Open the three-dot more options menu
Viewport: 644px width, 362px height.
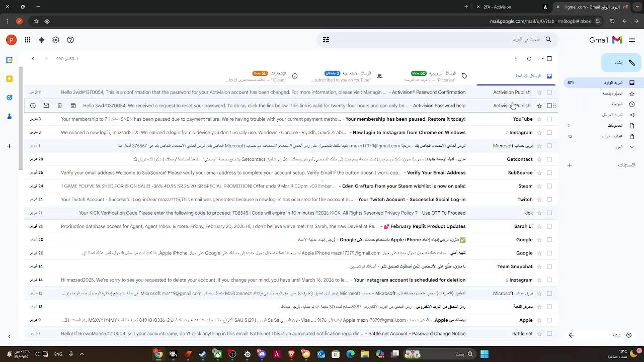pyautogui.click(x=516, y=59)
